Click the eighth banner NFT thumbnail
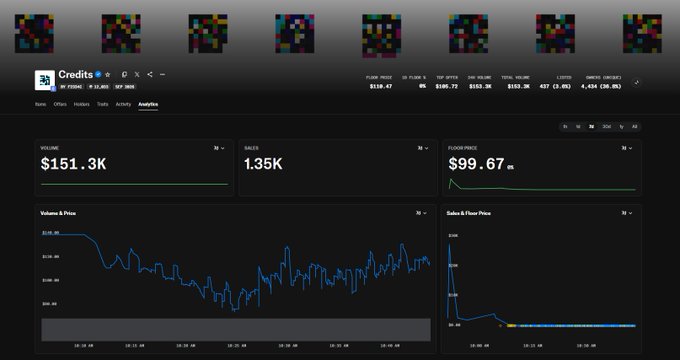Viewport: 680px width, 360px height. (642, 34)
